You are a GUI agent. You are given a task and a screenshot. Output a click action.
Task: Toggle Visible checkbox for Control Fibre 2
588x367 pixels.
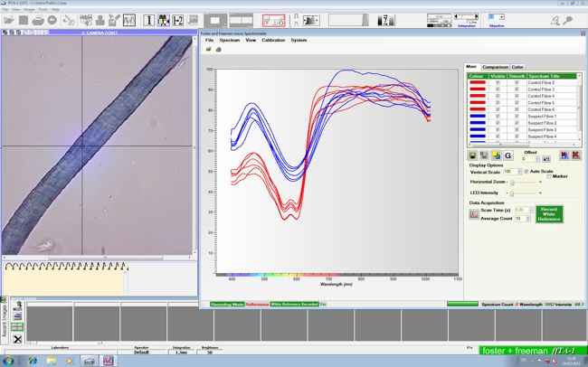pos(498,83)
